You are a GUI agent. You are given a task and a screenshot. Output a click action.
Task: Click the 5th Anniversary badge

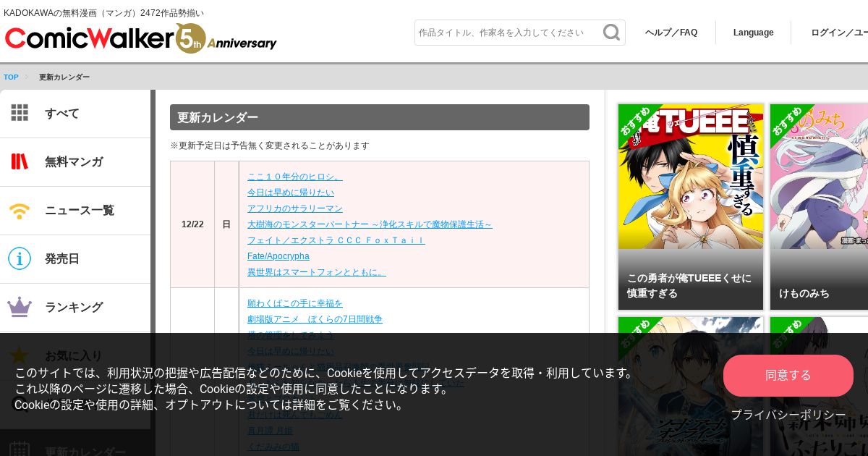(226, 38)
